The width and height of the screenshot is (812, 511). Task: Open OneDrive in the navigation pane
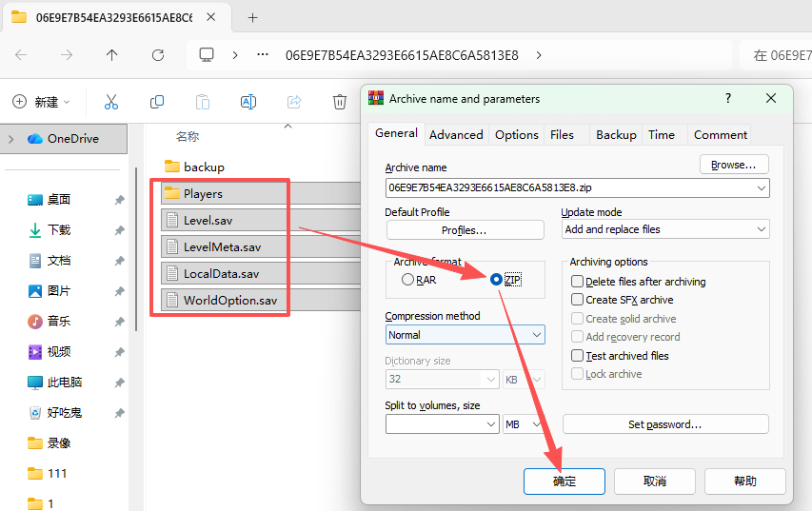point(63,139)
